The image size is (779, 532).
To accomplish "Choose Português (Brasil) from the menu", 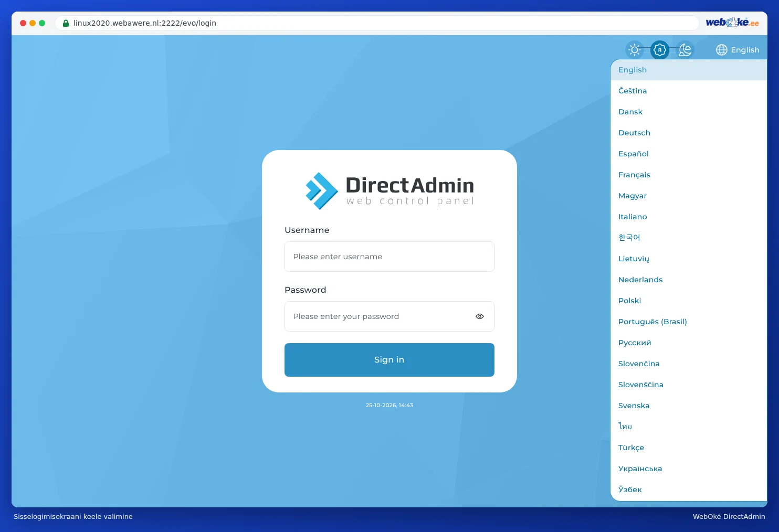I will (689, 322).
